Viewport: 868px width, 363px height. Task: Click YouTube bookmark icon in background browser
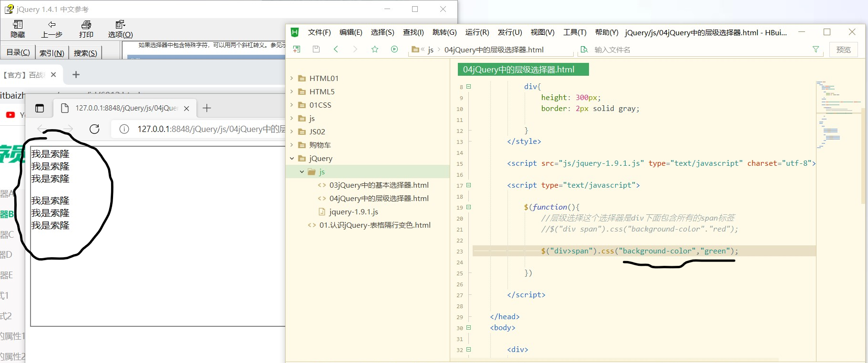10,115
